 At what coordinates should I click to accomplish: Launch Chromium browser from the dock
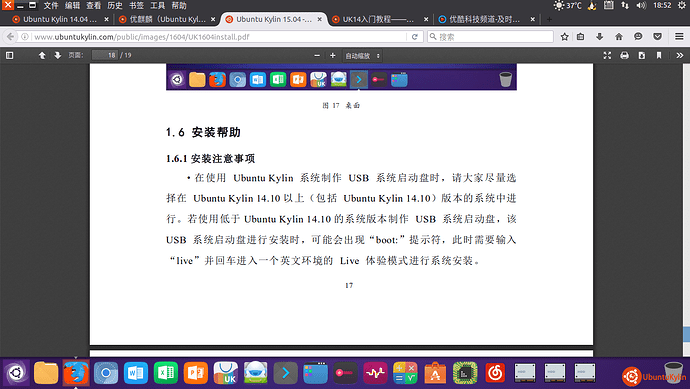(106, 373)
